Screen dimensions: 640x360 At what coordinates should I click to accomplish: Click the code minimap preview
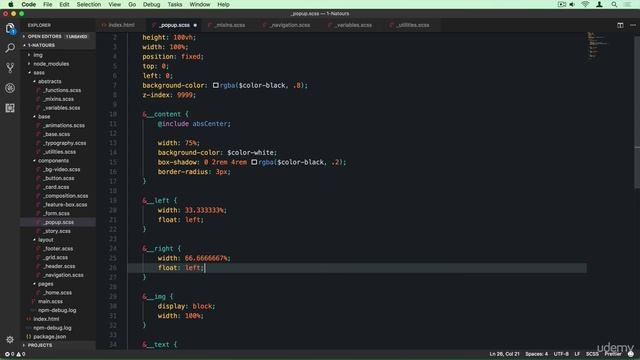click(x=598, y=46)
